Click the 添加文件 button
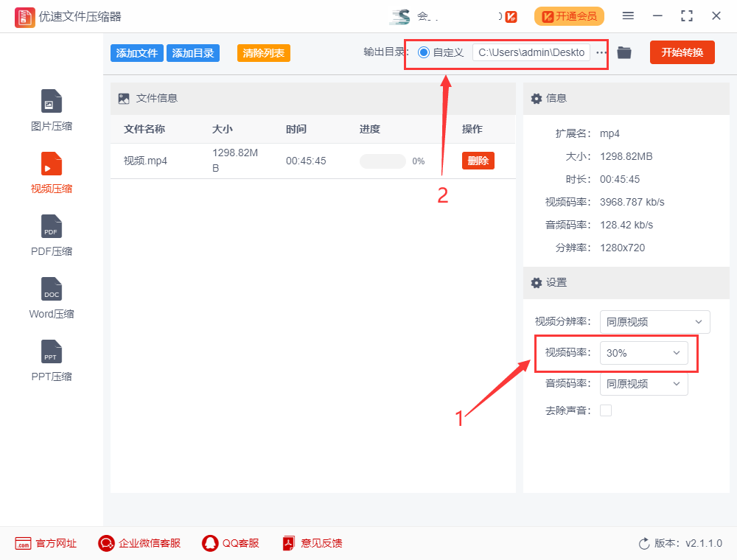 [137, 53]
